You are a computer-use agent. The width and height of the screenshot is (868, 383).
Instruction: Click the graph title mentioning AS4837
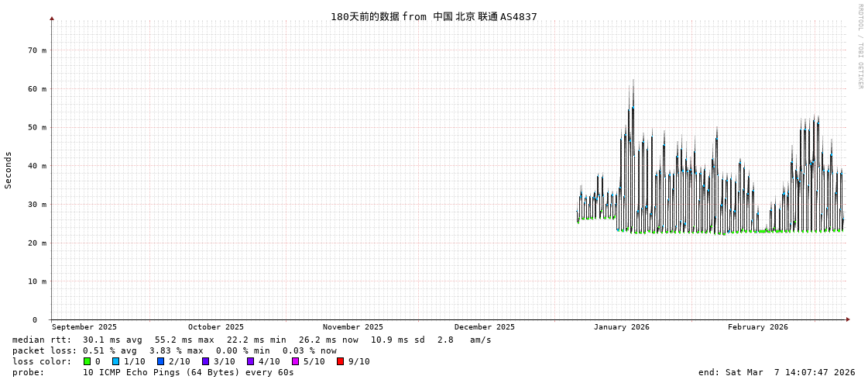(434, 17)
